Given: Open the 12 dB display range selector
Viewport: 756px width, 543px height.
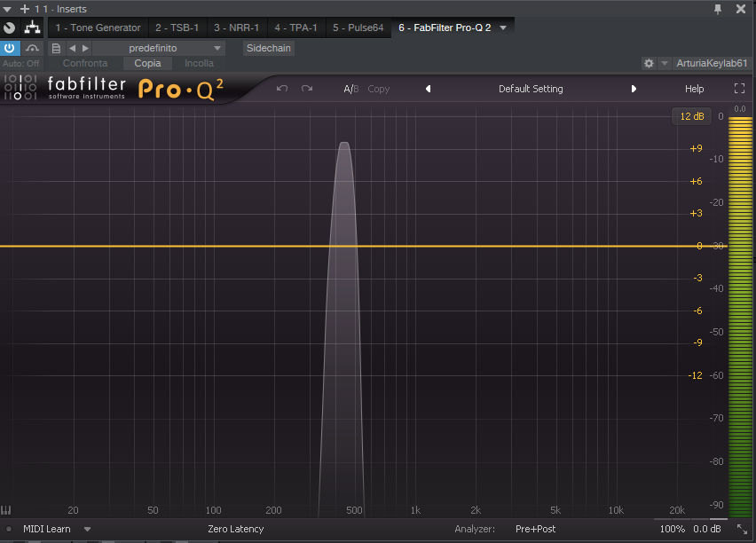Looking at the screenshot, I should tap(692, 116).
